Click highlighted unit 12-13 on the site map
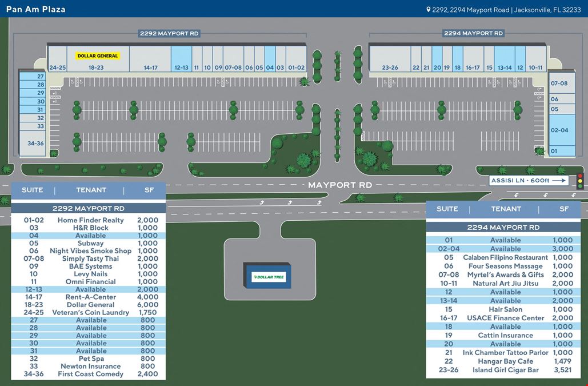Screen dimensions: 588x386 [x=182, y=58]
